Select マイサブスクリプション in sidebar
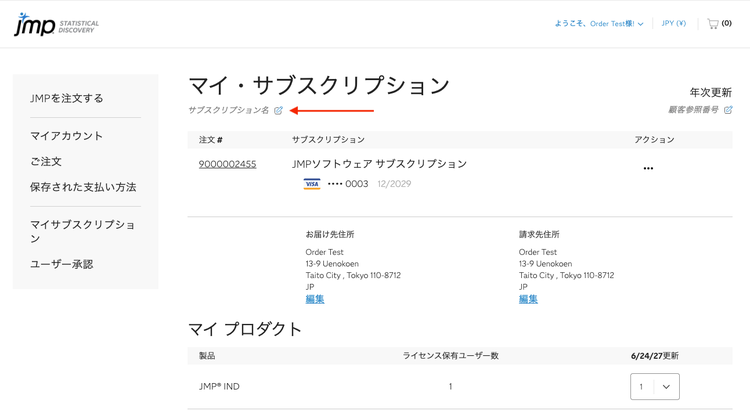The width and height of the screenshot is (750, 411). click(x=83, y=232)
